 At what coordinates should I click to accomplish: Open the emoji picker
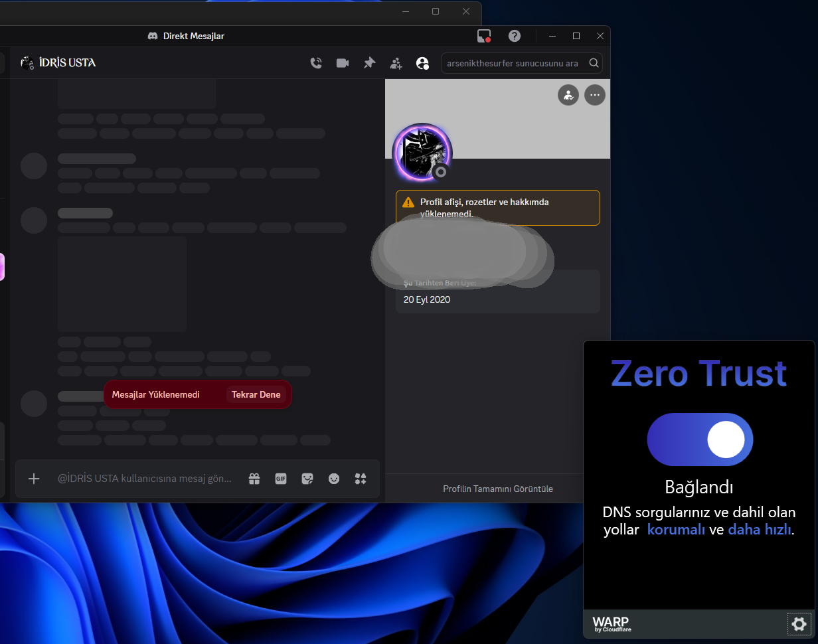coord(333,479)
